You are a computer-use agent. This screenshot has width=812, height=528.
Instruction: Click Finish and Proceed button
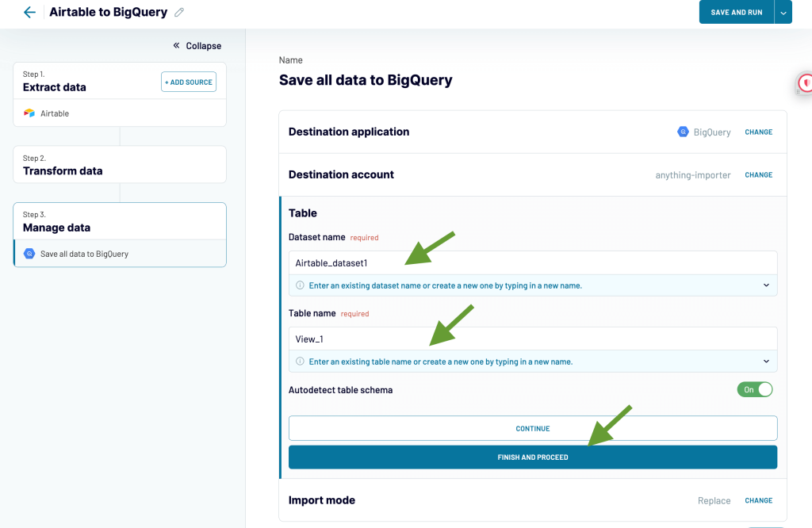pyautogui.click(x=533, y=457)
